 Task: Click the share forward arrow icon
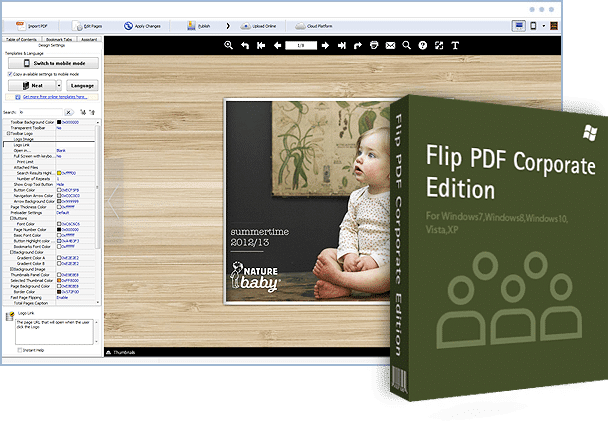tap(358, 45)
